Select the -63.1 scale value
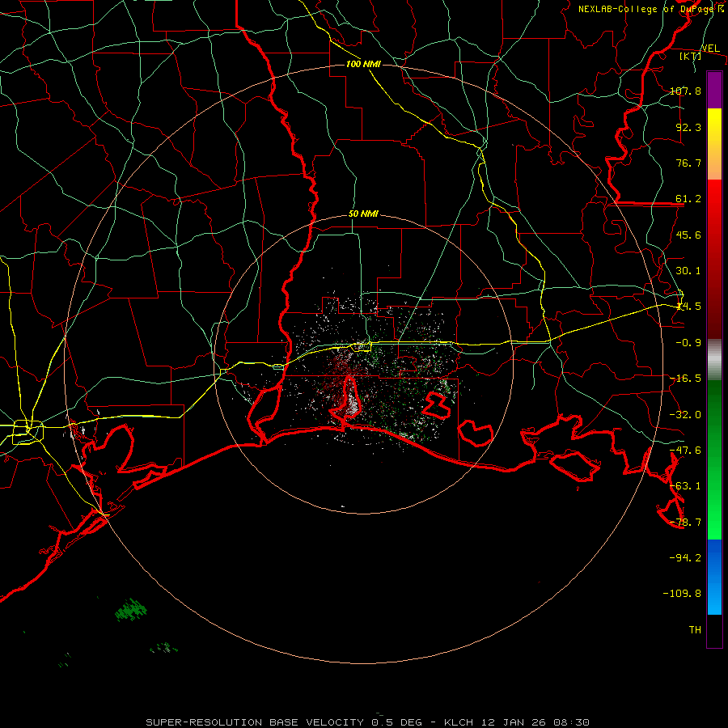The height and width of the screenshot is (728, 728). pyautogui.click(x=685, y=486)
